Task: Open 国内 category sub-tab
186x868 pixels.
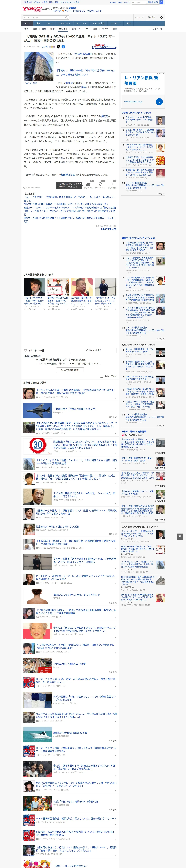Action: (35, 29)
